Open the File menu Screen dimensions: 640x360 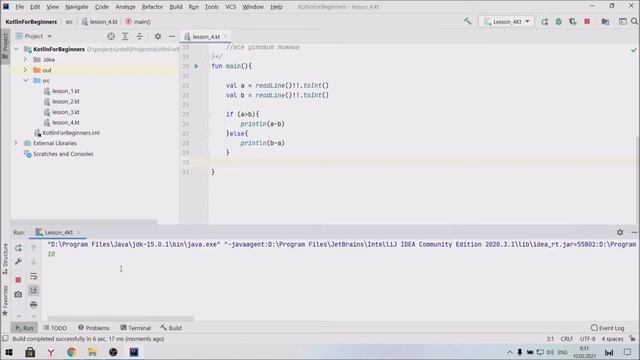[x=19, y=7]
